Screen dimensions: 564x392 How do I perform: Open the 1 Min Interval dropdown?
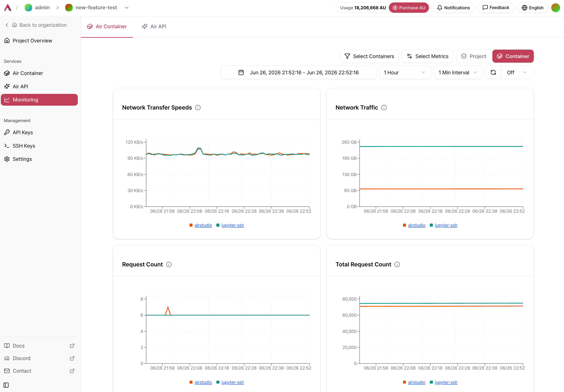point(458,72)
